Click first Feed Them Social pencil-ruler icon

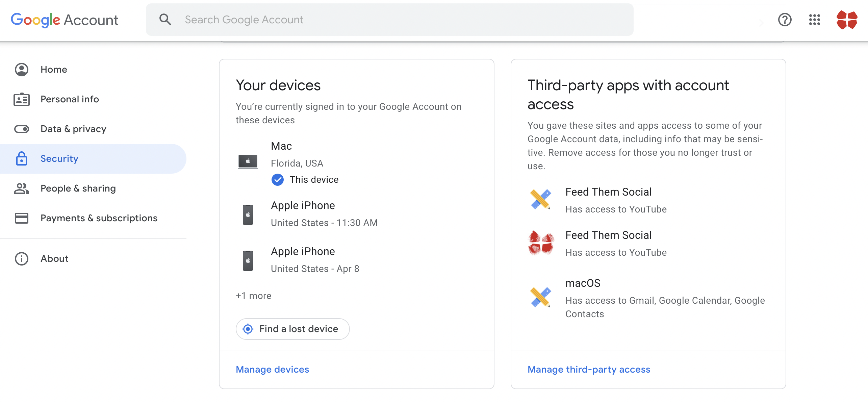[x=540, y=199]
